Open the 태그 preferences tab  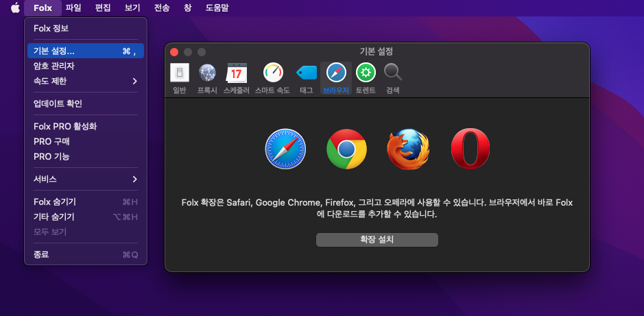point(307,78)
